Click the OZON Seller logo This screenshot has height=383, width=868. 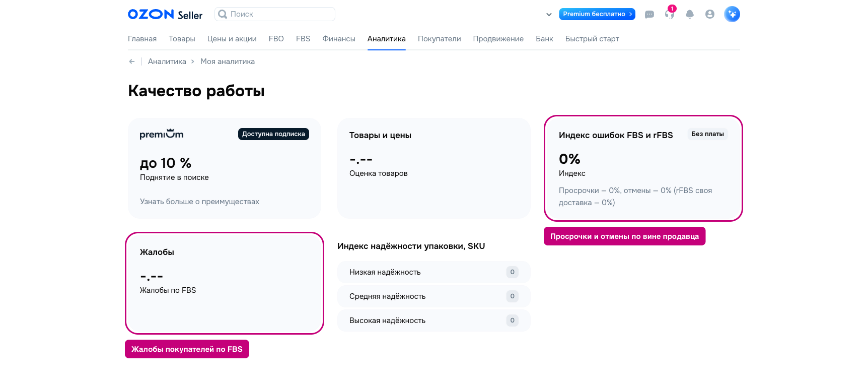click(165, 15)
